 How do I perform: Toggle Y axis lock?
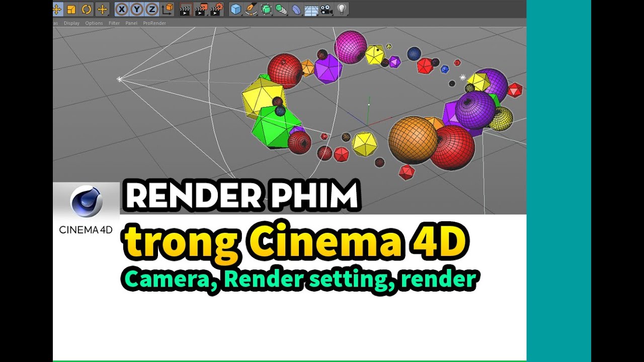136,9
